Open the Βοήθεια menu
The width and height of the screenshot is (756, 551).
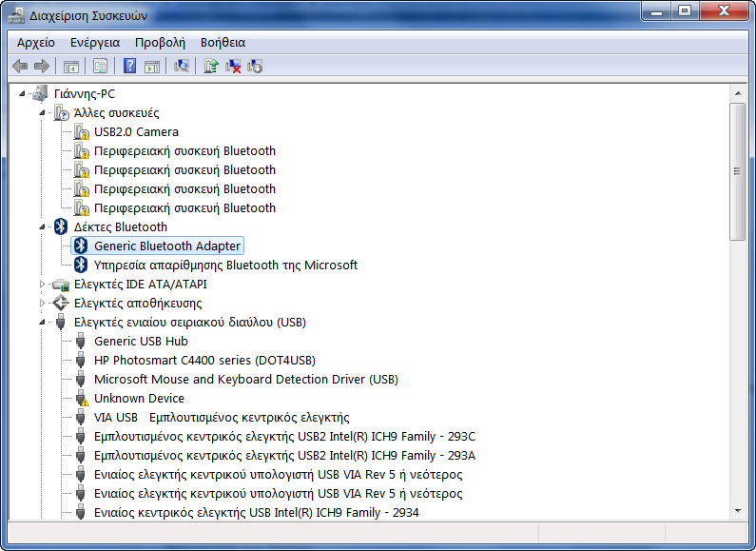point(223,43)
